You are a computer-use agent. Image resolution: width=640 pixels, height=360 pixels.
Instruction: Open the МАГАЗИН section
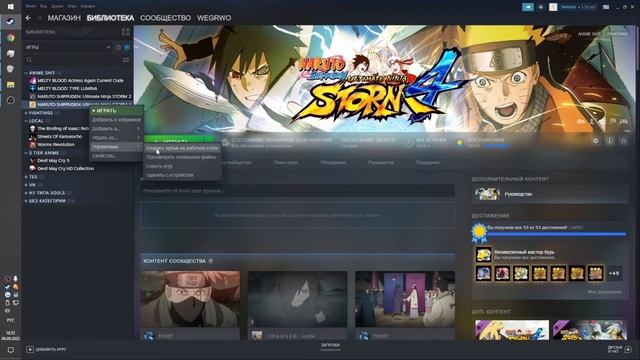click(64, 18)
